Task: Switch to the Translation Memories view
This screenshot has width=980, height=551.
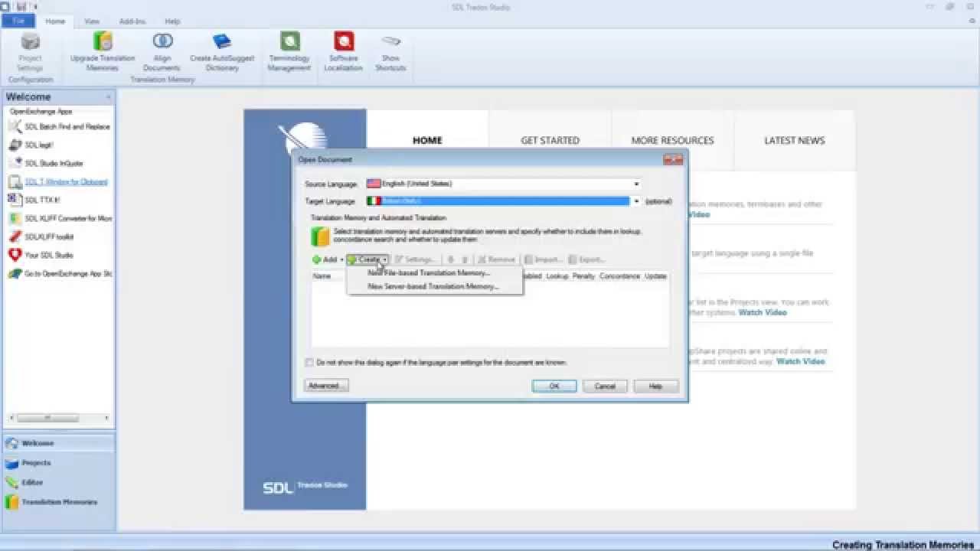Action: [59, 502]
